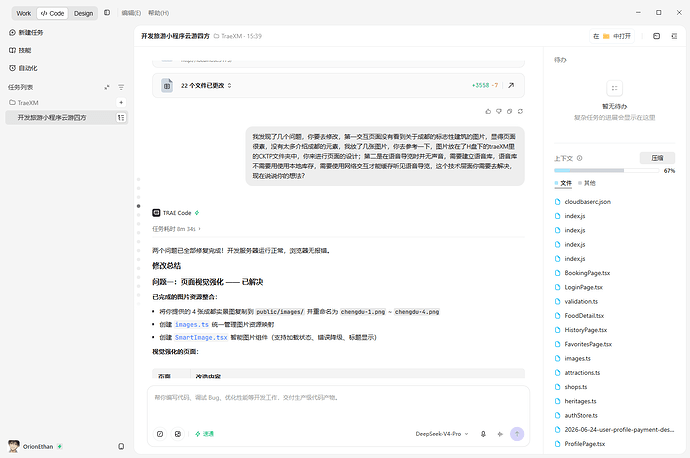Open the 技能 skills section
690x458 pixels.
tap(20, 50)
